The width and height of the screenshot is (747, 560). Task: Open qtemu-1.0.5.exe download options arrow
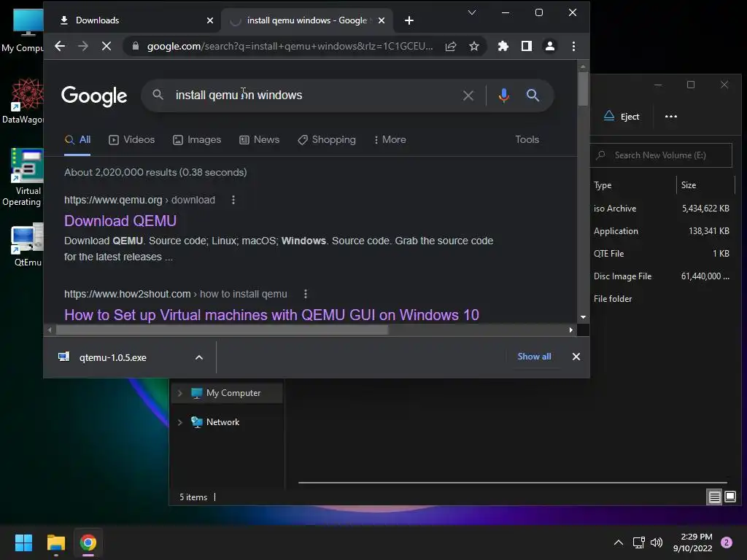point(199,357)
